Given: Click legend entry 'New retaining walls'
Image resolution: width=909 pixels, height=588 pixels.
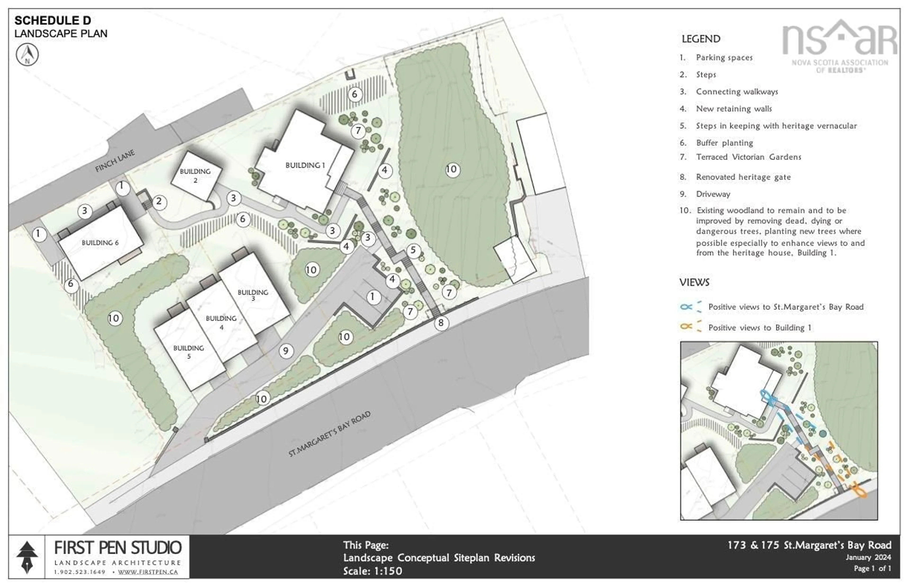Looking at the screenshot, I should [734, 109].
